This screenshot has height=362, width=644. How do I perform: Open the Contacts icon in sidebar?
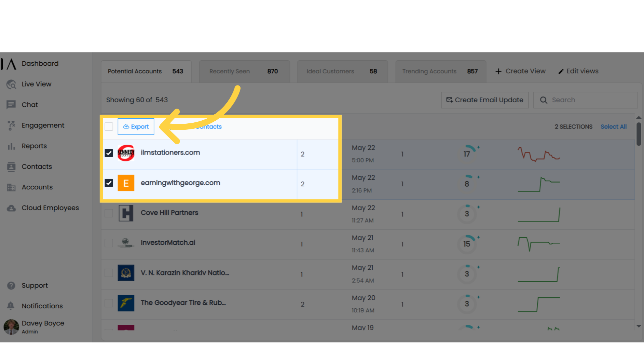pos(11,167)
